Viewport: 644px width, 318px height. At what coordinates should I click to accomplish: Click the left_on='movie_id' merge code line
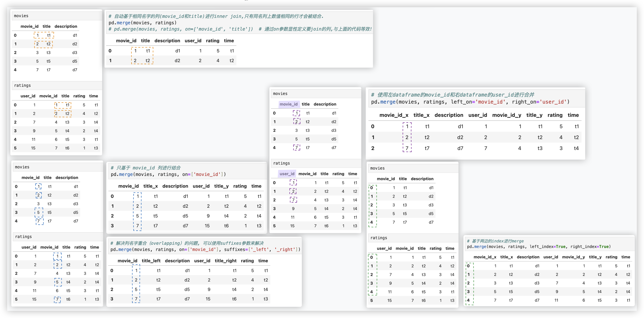pyautogui.click(x=470, y=102)
